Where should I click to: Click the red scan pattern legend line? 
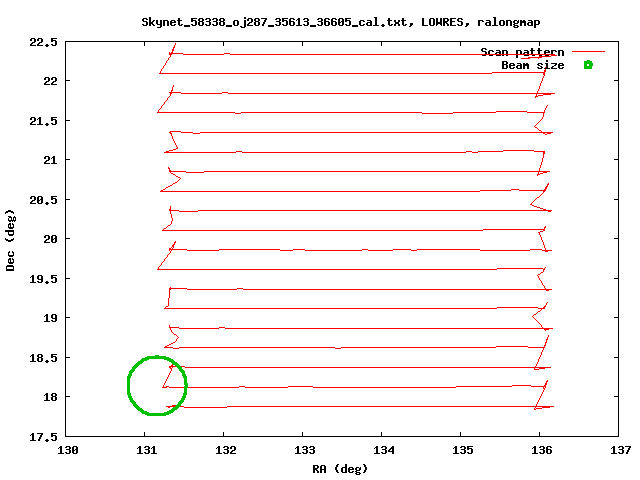[x=588, y=51]
